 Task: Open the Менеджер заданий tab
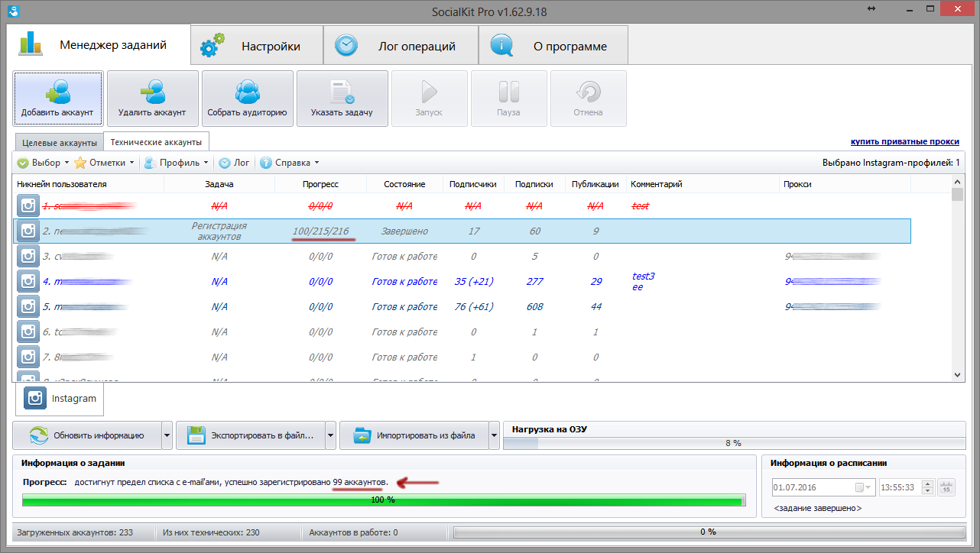98,45
